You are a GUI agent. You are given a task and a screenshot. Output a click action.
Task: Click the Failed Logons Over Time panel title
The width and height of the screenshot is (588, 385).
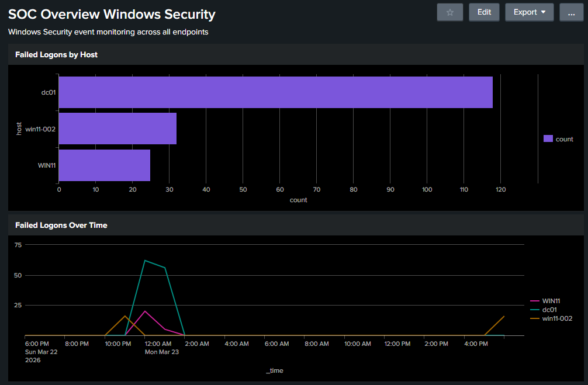coord(61,225)
